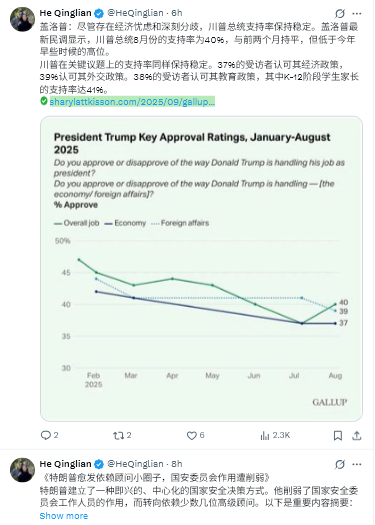Bookmark the Gallup approval tweet
Screen dimensions: 375x525
338,435
